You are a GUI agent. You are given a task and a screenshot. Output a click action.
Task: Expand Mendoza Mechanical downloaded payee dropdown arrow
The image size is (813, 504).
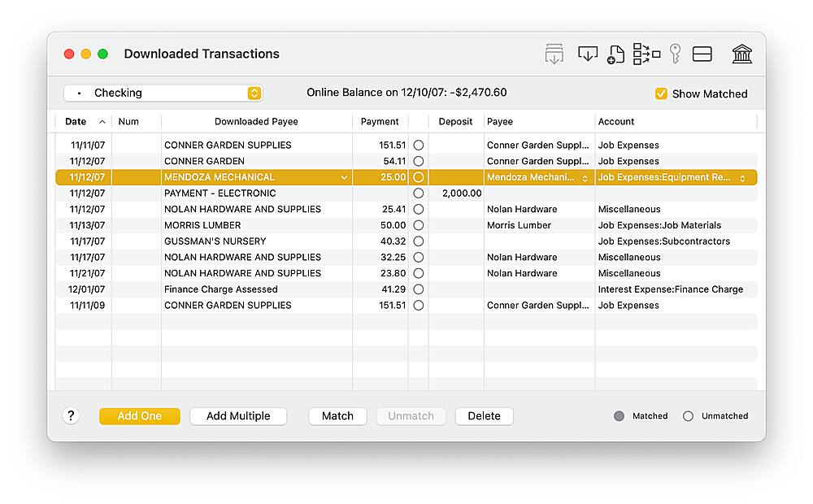pos(344,177)
